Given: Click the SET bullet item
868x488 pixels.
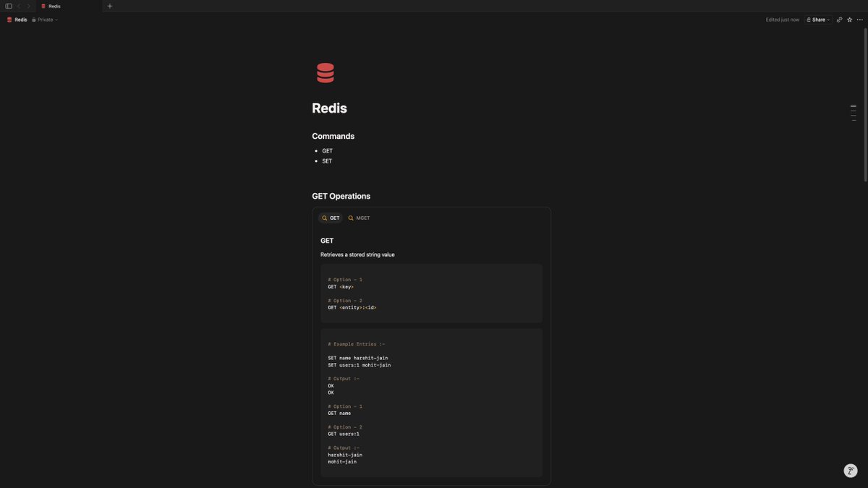Looking at the screenshot, I should 327,161.
